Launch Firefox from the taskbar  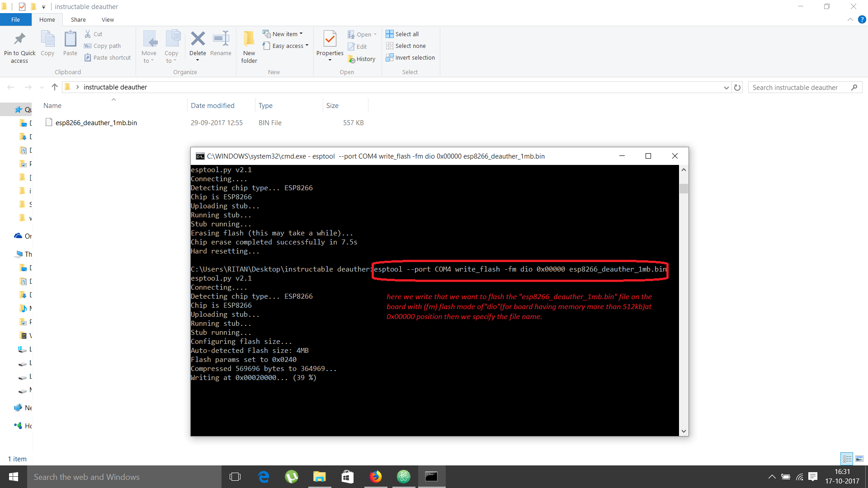pyautogui.click(x=376, y=477)
